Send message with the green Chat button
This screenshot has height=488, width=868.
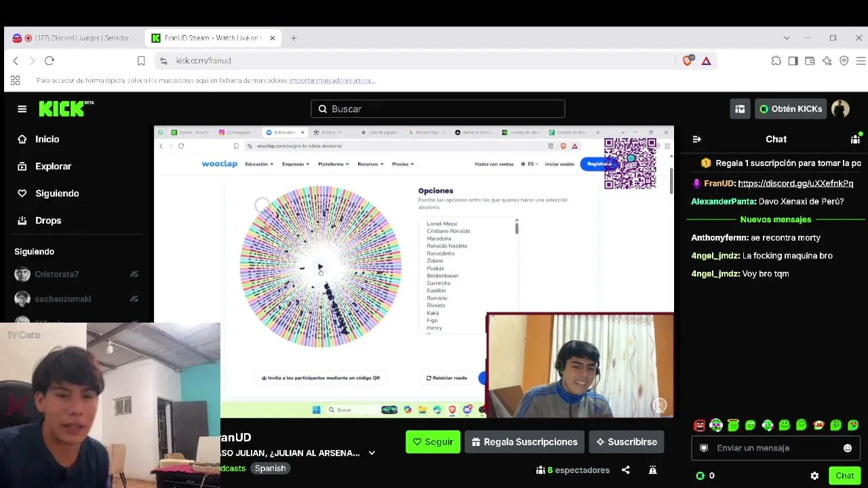point(844,476)
